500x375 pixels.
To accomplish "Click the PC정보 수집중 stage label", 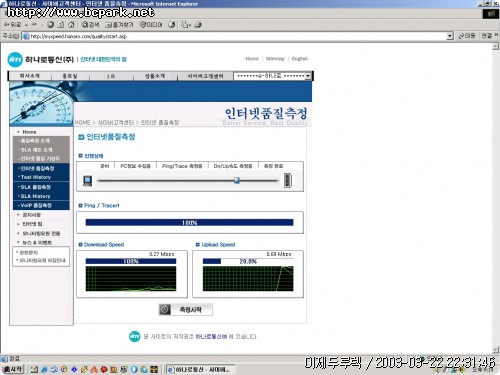I will point(135,166).
